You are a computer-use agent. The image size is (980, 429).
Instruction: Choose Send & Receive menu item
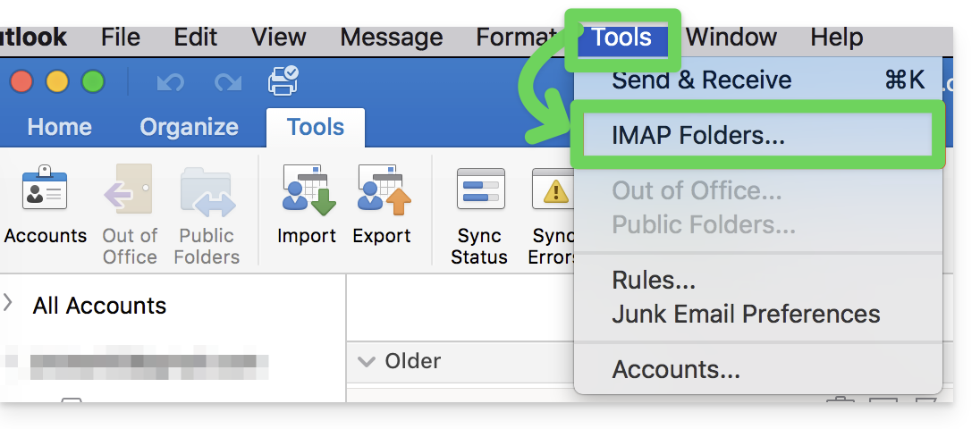point(701,80)
